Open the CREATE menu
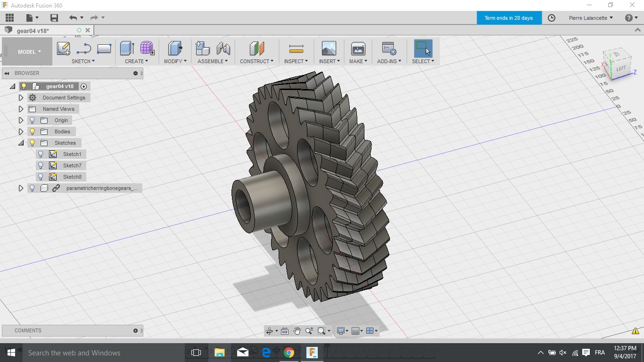 tap(136, 61)
